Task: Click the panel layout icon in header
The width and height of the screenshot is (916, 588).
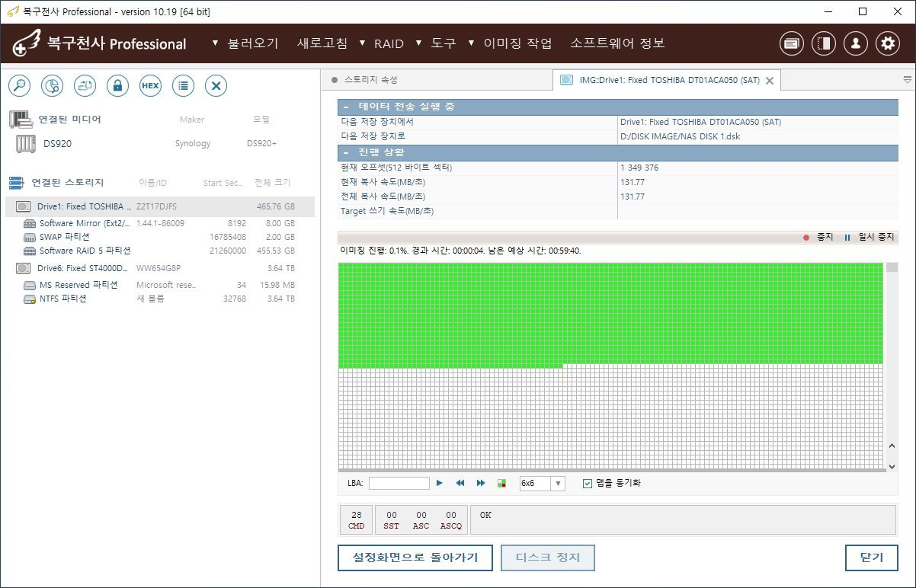Action: click(824, 43)
